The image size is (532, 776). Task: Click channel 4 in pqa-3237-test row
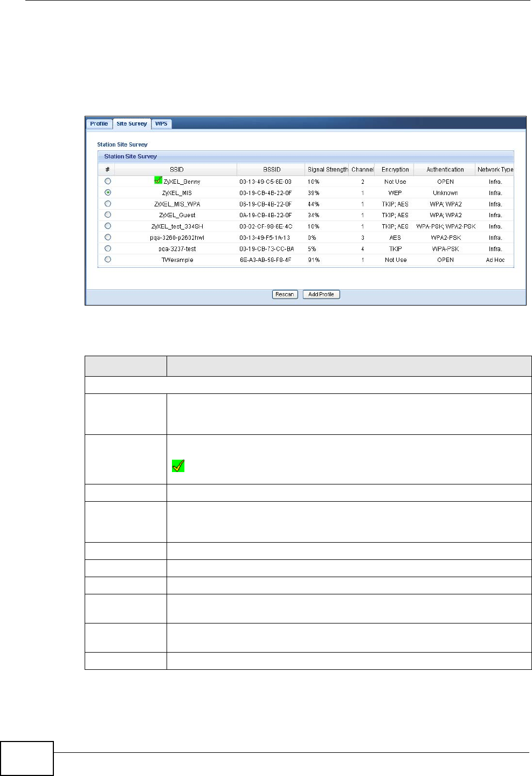(x=363, y=249)
